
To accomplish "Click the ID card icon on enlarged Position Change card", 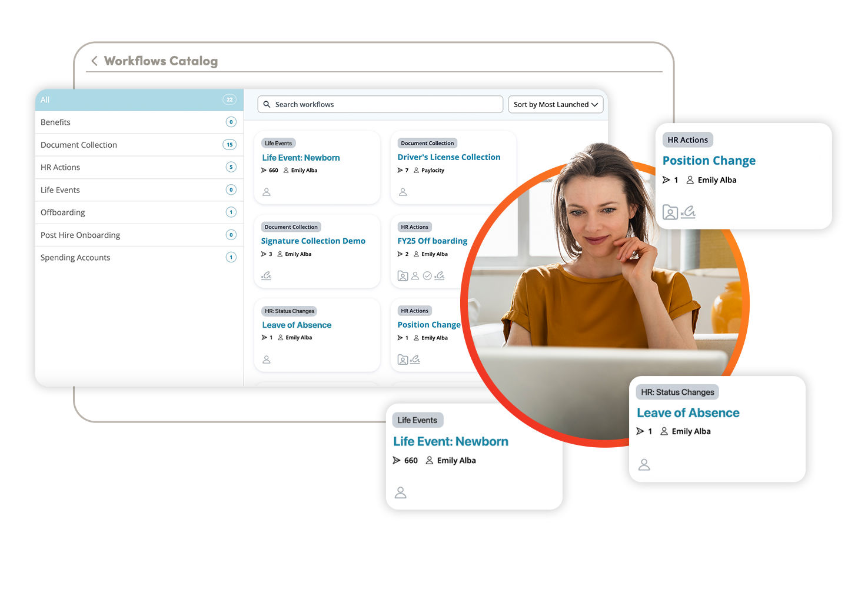I will pos(670,212).
